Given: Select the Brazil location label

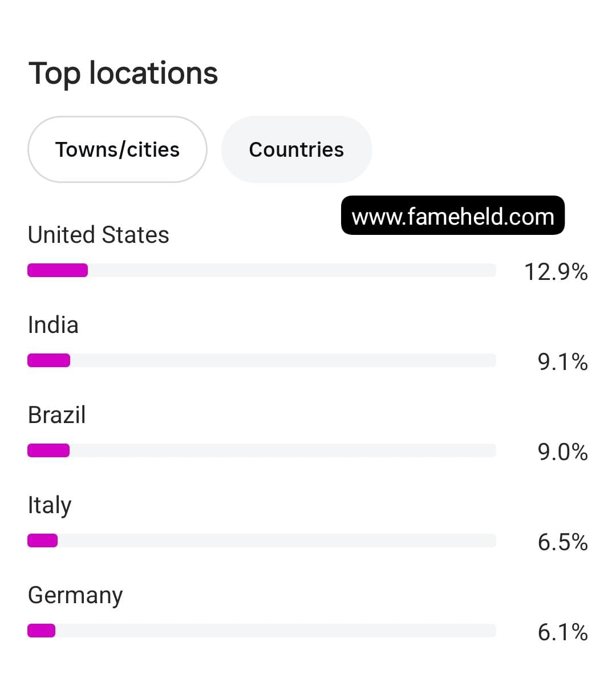Looking at the screenshot, I should click(56, 415).
